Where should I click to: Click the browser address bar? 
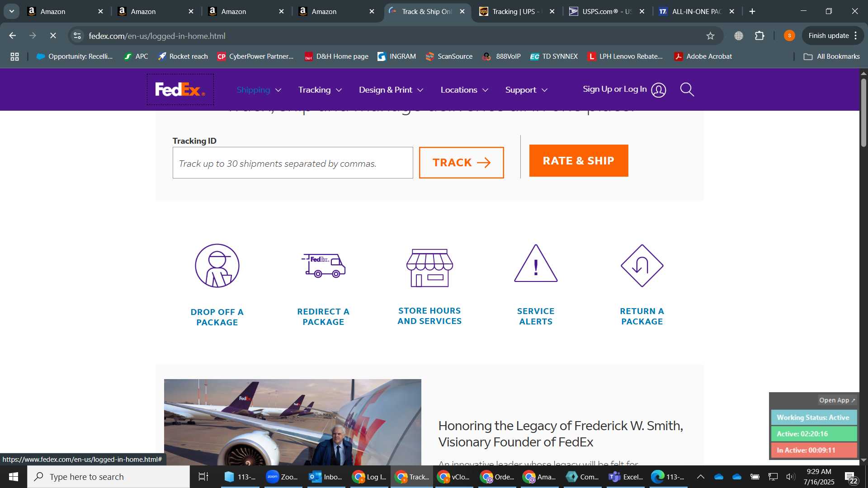[x=389, y=36]
